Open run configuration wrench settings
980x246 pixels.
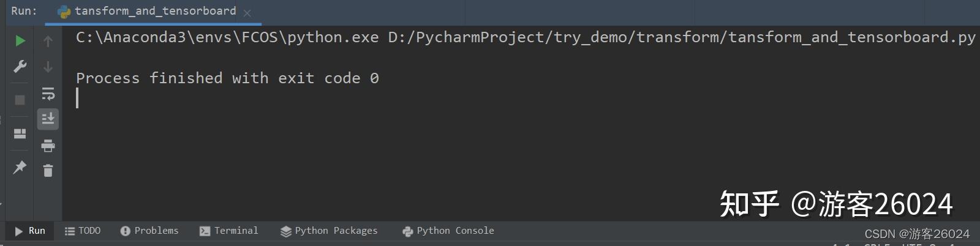[20, 66]
